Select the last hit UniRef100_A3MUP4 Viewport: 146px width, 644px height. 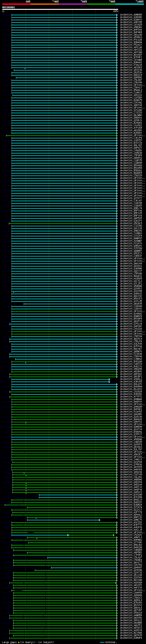tap(131, 638)
